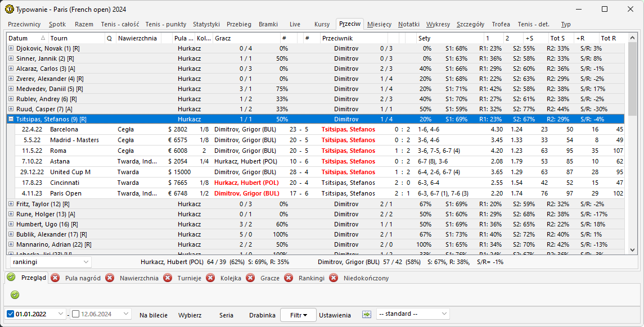Image resolution: width=644 pixels, height=327 pixels.
Task: Click the Filtr button
Action: click(x=298, y=315)
